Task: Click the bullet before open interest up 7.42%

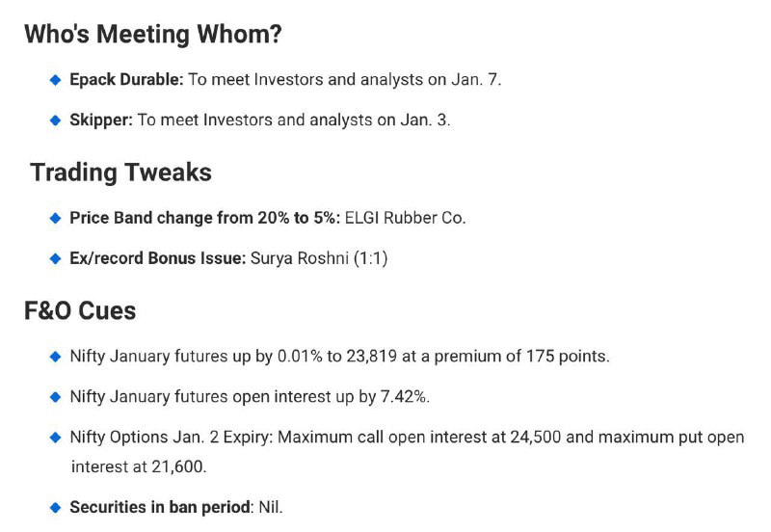Action: coord(56,397)
